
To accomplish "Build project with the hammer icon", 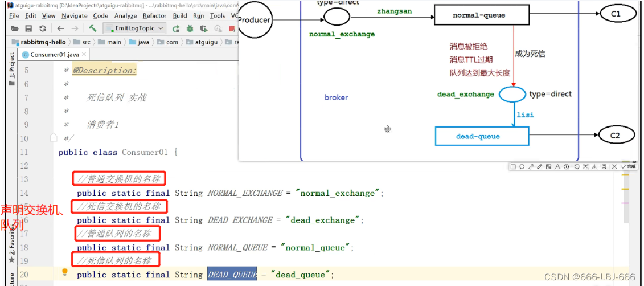I will coord(92,28).
